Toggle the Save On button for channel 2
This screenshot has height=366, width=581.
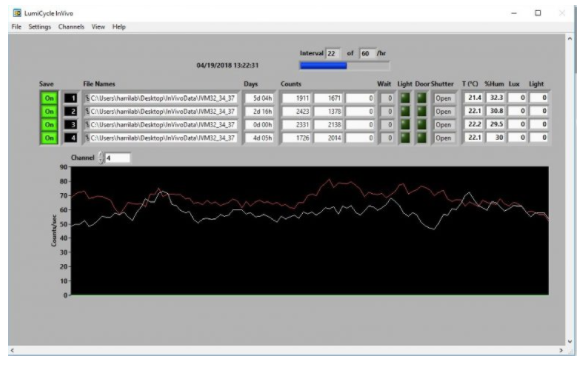click(49, 112)
